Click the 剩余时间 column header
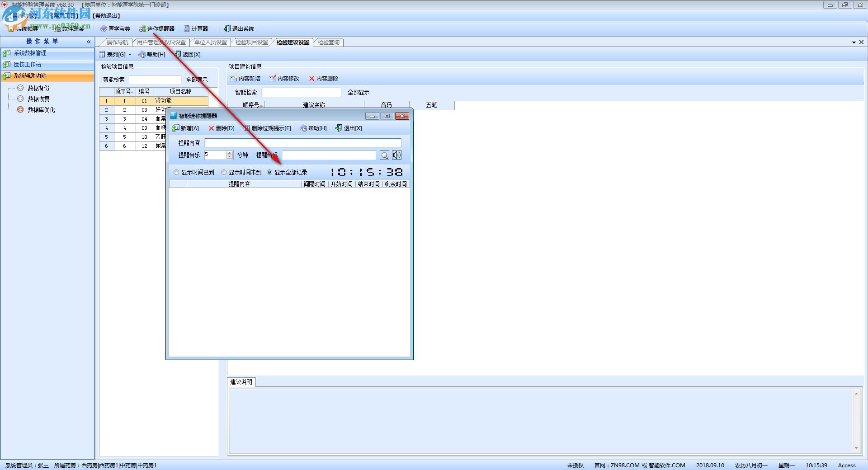 pos(396,184)
